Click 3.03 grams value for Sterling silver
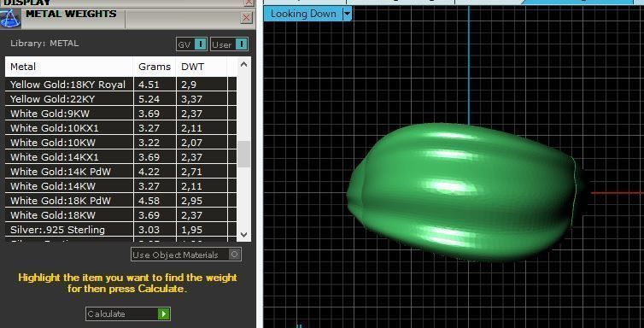This screenshot has width=644, height=328. [x=149, y=230]
